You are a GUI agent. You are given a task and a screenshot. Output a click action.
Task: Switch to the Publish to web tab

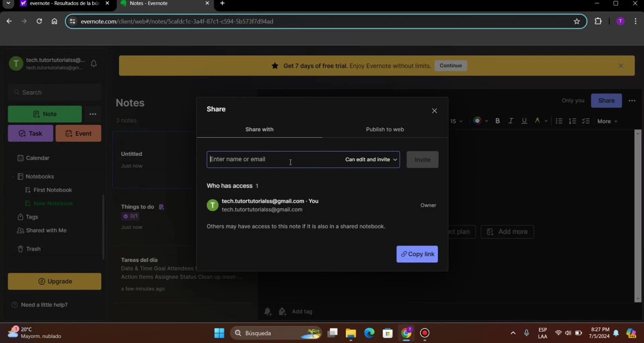click(385, 129)
